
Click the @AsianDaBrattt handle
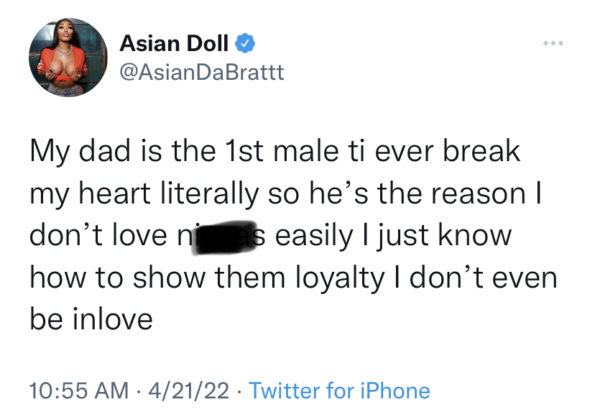pyautogui.click(x=202, y=72)
